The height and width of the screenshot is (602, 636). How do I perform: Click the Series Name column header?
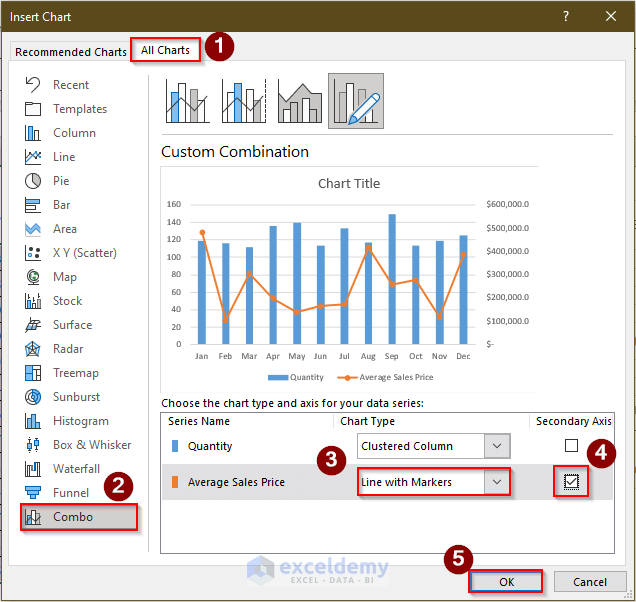point(199,421)
